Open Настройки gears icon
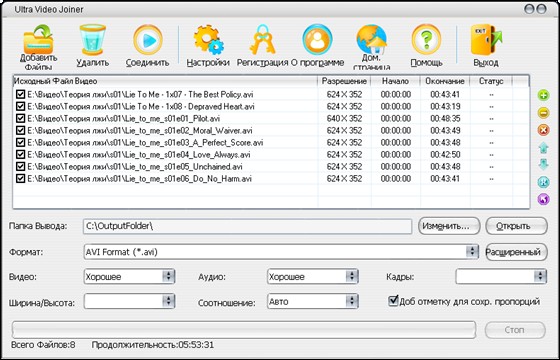Screen dimensions: 560x360 click(208, 40)
